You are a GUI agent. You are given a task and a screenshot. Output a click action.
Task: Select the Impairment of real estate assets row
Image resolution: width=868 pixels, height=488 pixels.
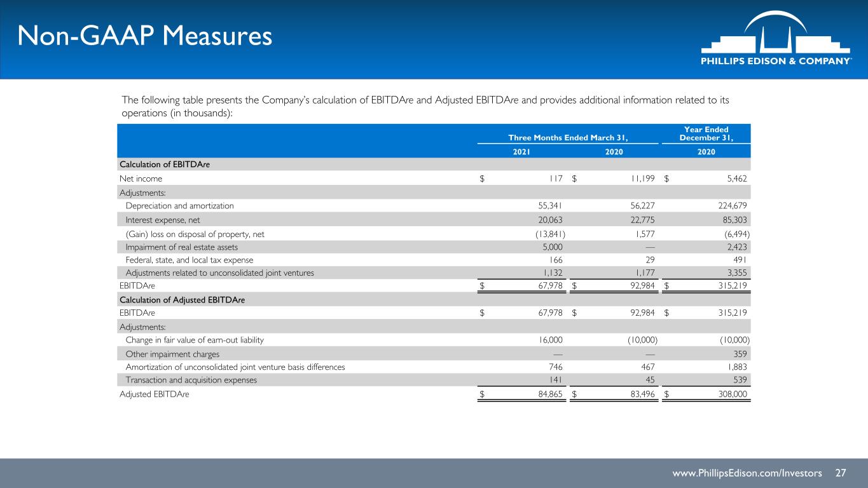click(x=435, y=247)
